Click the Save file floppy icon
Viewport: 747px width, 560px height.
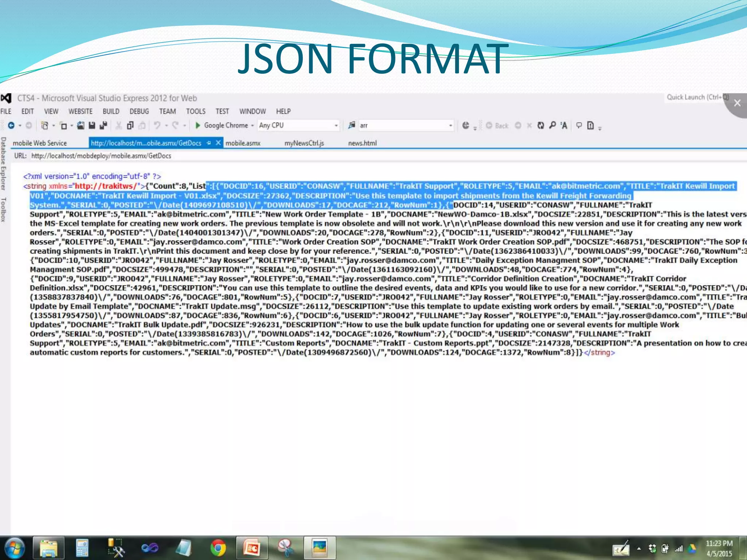pos(92,125)
